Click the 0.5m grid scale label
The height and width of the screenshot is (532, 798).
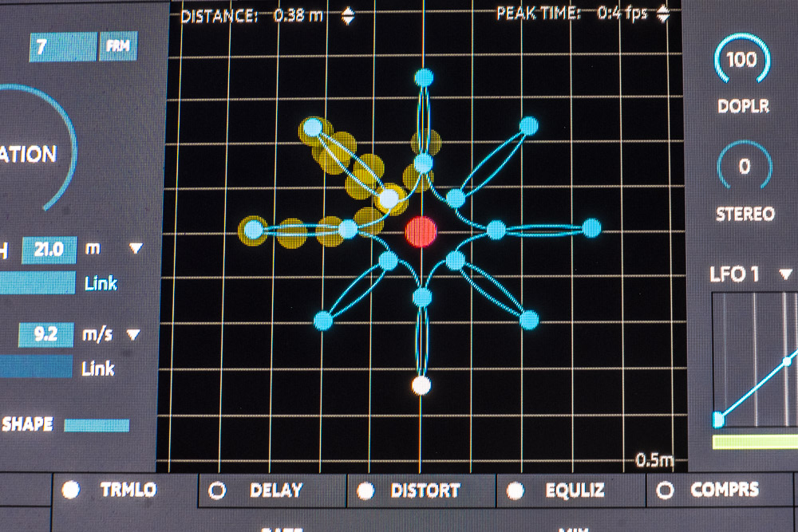tap(654, 460)
